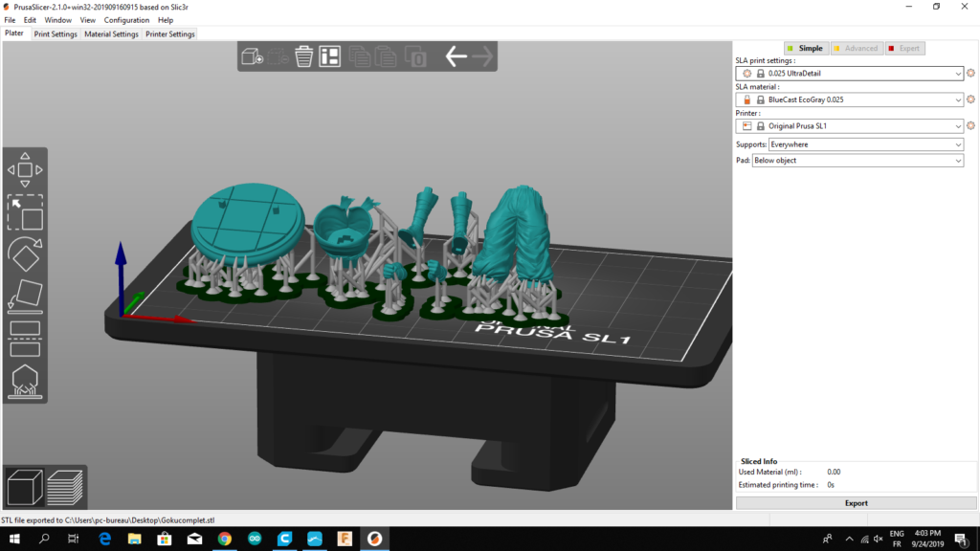Open SLA material dropdown BlueCast EcoGray

[850, 99]
